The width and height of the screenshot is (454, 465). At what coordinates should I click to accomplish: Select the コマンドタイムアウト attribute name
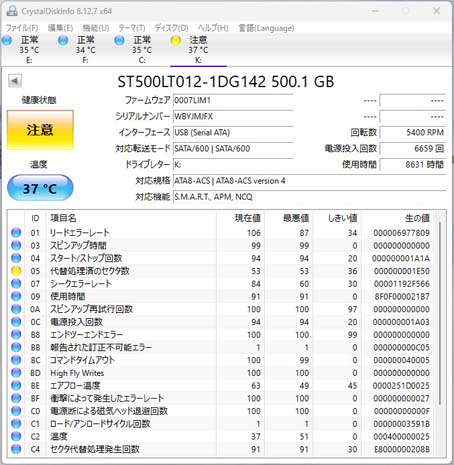click(x=82, y=360)
